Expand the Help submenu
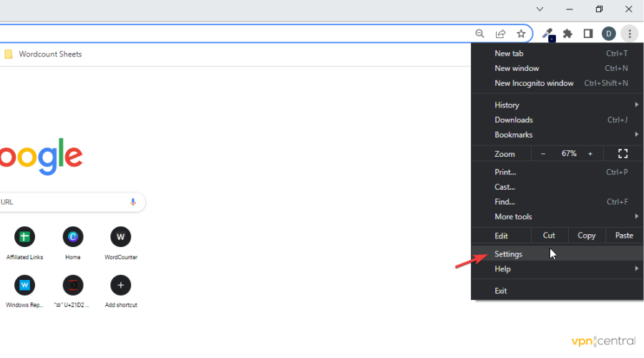The image size is (644, 358). [x=557, y=268]
